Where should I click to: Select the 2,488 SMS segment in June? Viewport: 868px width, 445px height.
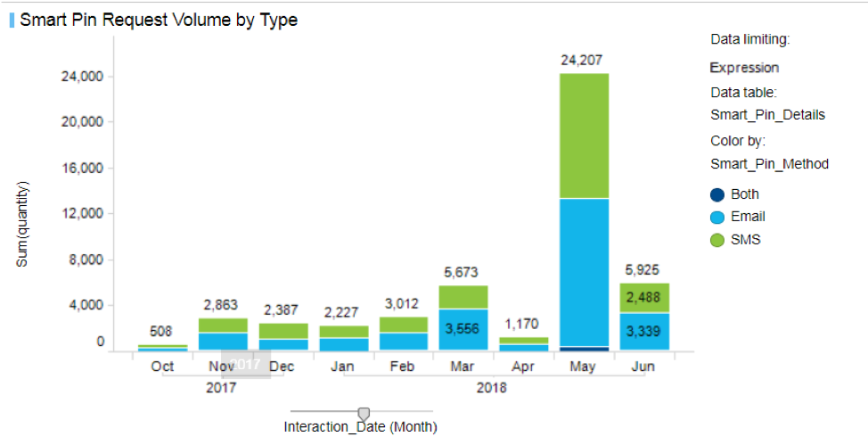(x=644, y=298)
